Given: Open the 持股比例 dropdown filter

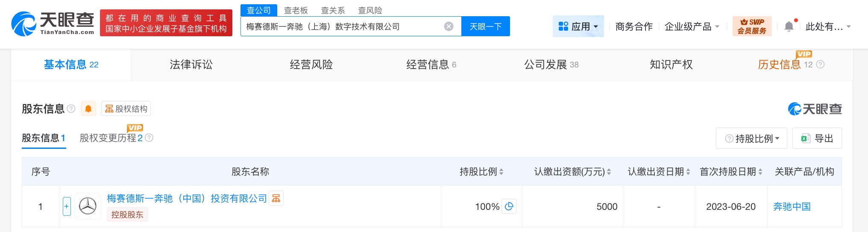Looking at the screenshot, I should (751, 139).
